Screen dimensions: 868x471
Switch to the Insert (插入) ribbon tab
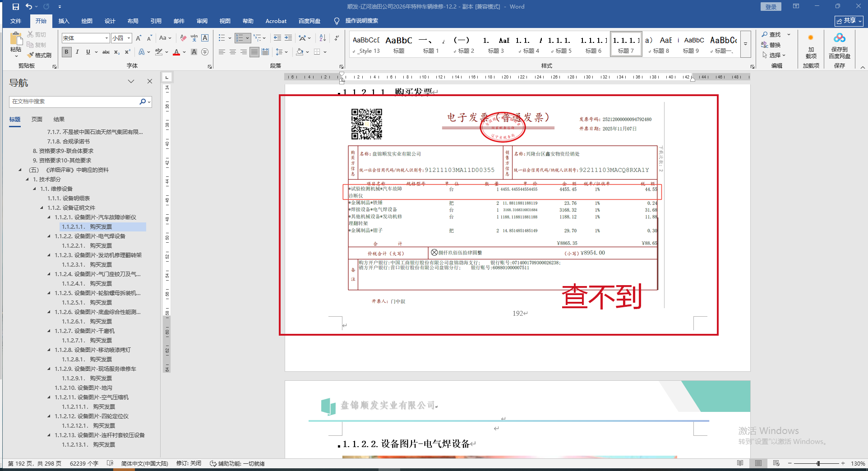(x=64, y=21)
